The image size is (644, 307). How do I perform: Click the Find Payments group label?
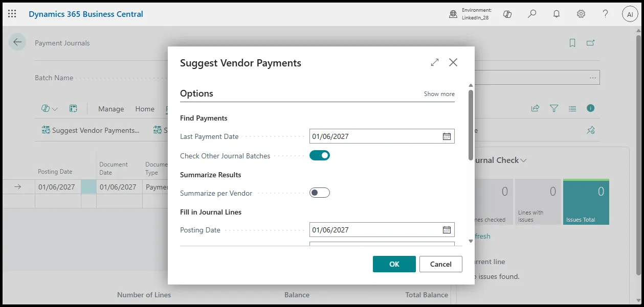(x=204, y=118)
